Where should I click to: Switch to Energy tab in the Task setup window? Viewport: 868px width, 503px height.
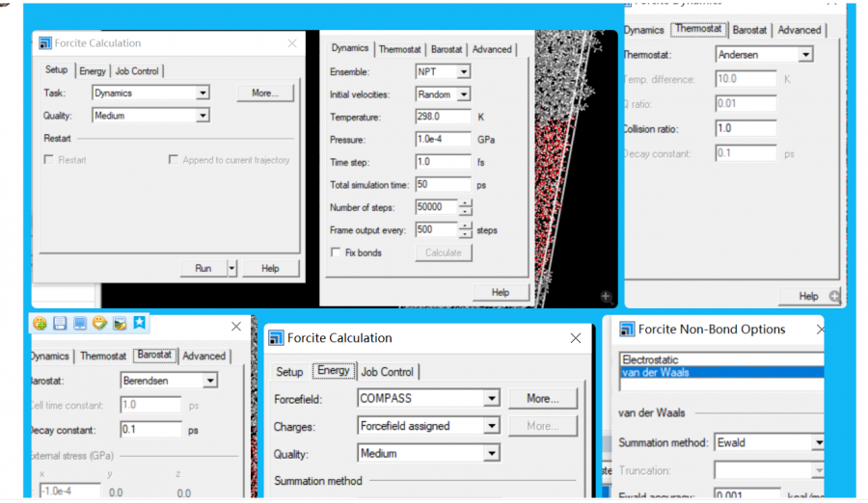92,71
